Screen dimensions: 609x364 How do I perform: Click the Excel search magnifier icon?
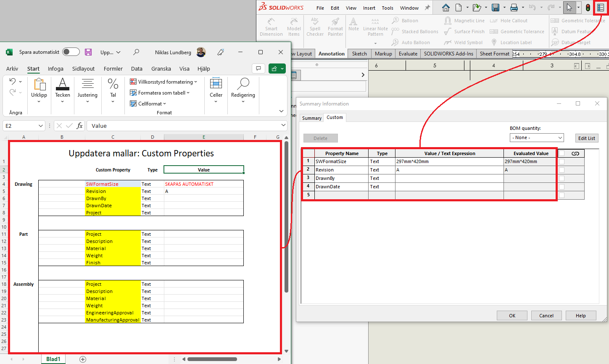[136, 52]
